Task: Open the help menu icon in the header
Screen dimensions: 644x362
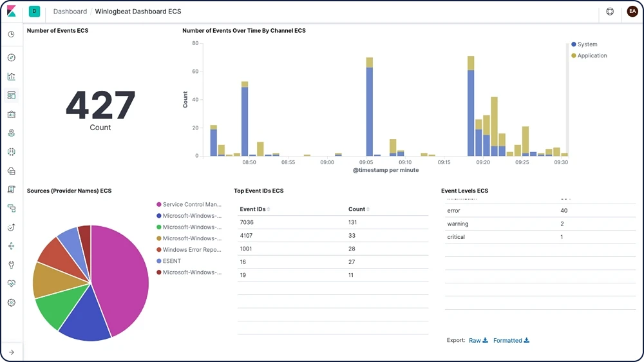Action: tap(610, 12)
